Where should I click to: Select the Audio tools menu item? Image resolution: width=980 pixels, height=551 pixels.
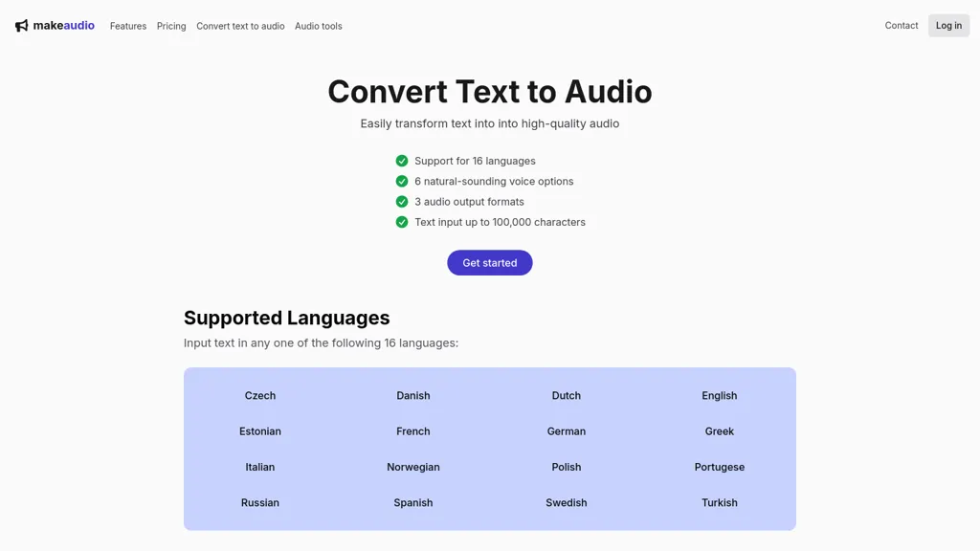coord(318,26)
